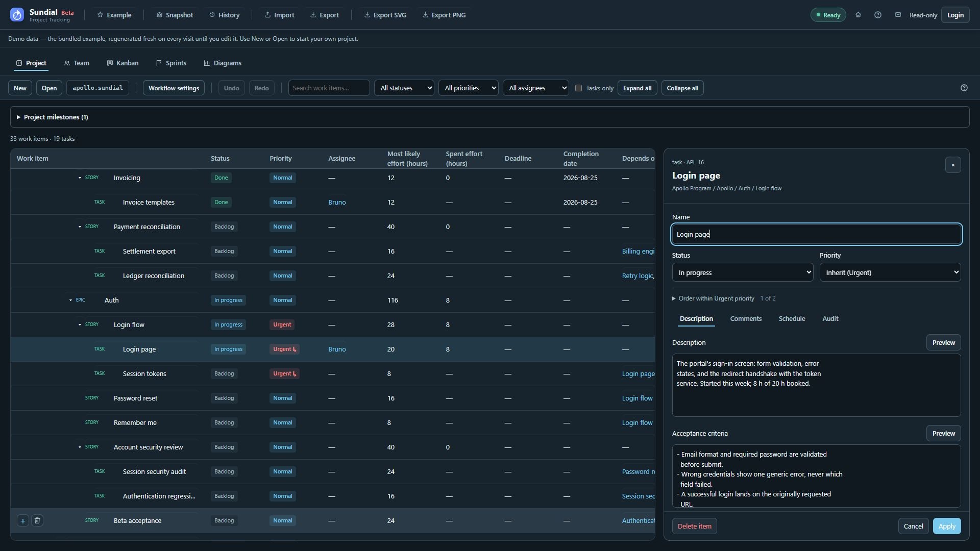The height and width of the screenshot is (551, 980).
Task: Close the Login page detail panel
Action: [953, 165]
